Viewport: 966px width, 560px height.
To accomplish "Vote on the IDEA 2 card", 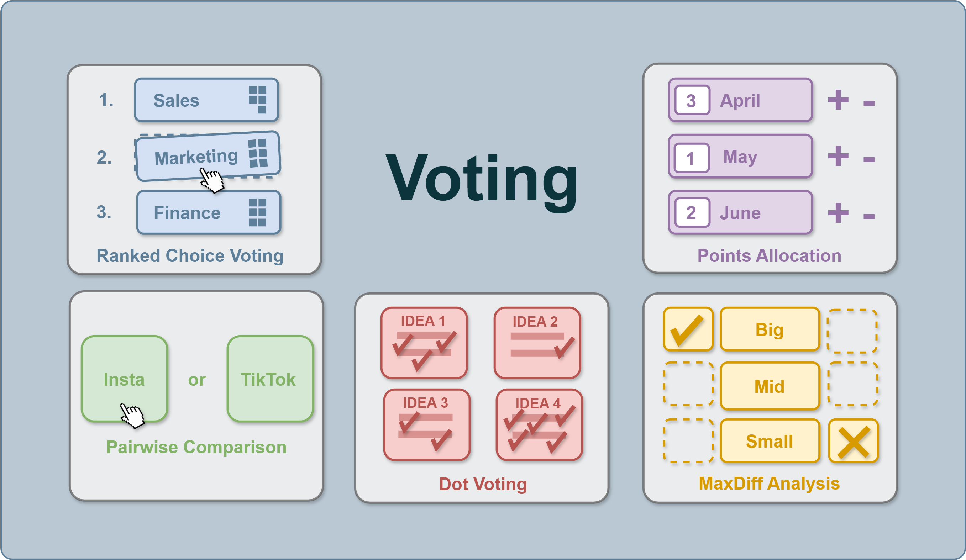I will coord(537,343).
